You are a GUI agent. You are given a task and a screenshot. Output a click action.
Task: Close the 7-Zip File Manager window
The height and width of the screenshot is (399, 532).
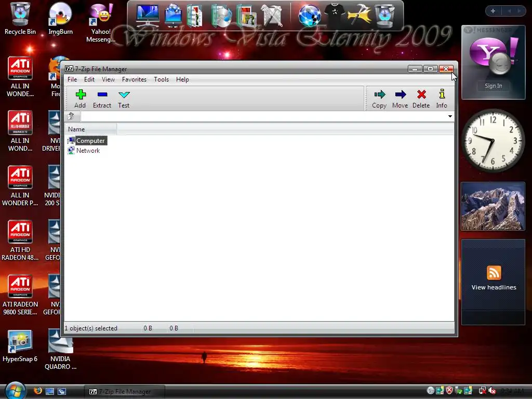[x=446, y=69]
